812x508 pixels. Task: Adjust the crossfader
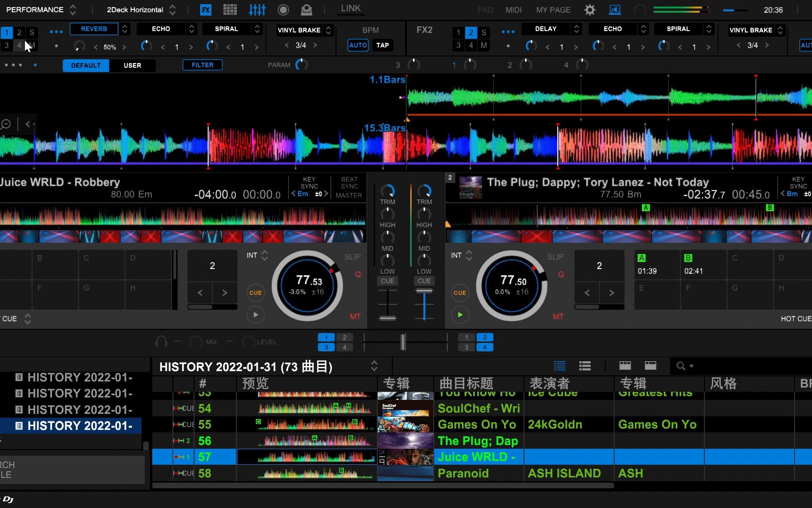[403, 342]
